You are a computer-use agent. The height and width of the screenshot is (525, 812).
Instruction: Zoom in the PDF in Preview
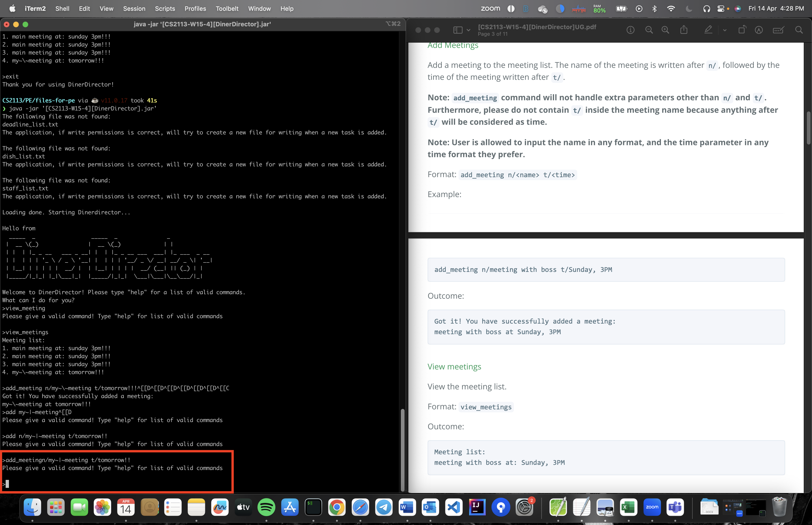tap(665, 30)
